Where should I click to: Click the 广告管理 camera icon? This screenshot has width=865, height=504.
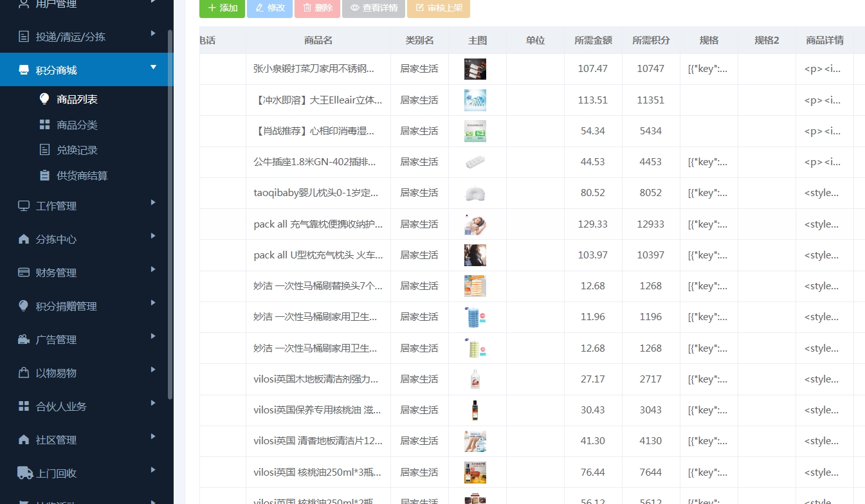[x=24, y=339]
